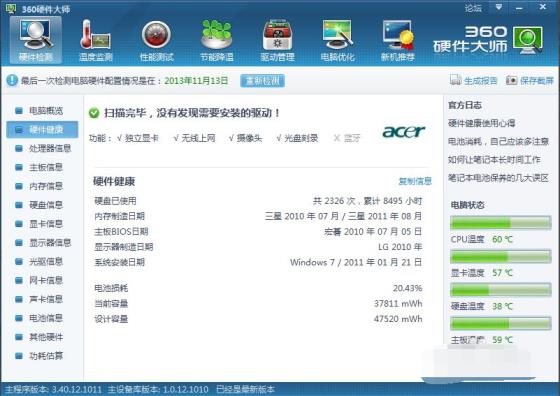The height and width of the screenshot is (396, 560).
Task: Click the acer brand logo
Action: tap(404, 132)
